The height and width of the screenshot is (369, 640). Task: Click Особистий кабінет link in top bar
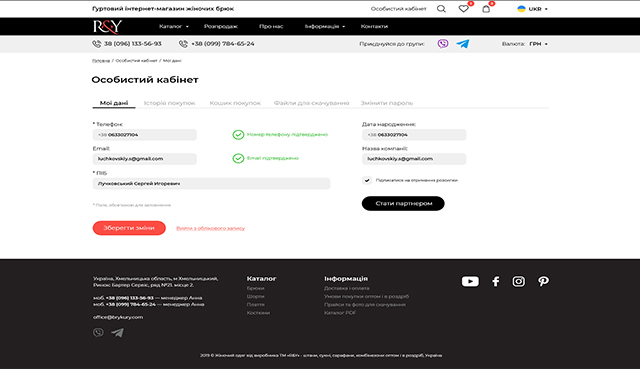(398, 9)
